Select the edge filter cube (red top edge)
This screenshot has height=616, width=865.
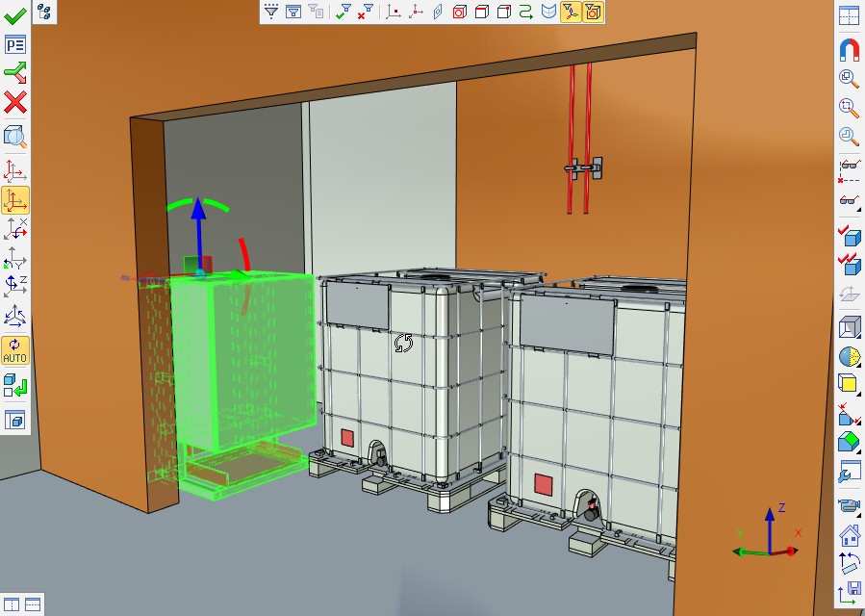tap(482, 12)
